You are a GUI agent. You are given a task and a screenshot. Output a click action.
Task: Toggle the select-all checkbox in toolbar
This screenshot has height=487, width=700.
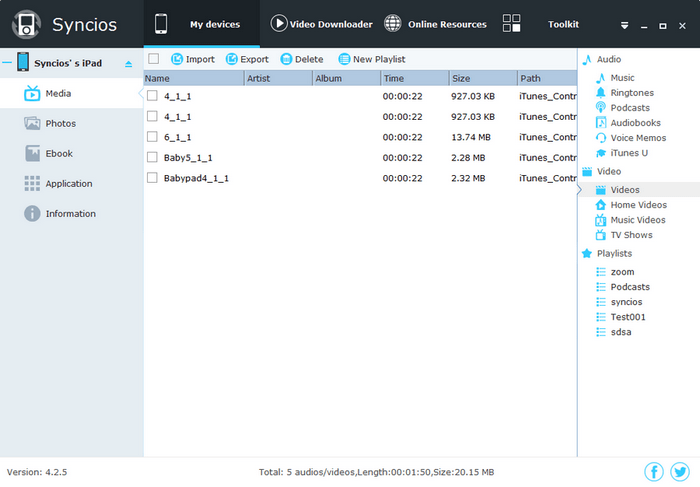[153, 59]
